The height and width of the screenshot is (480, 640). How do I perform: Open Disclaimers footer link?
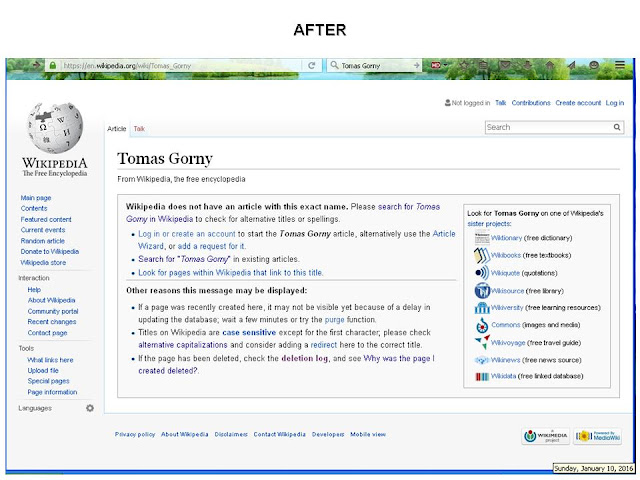pyautogui.click(x=231, y=434)
